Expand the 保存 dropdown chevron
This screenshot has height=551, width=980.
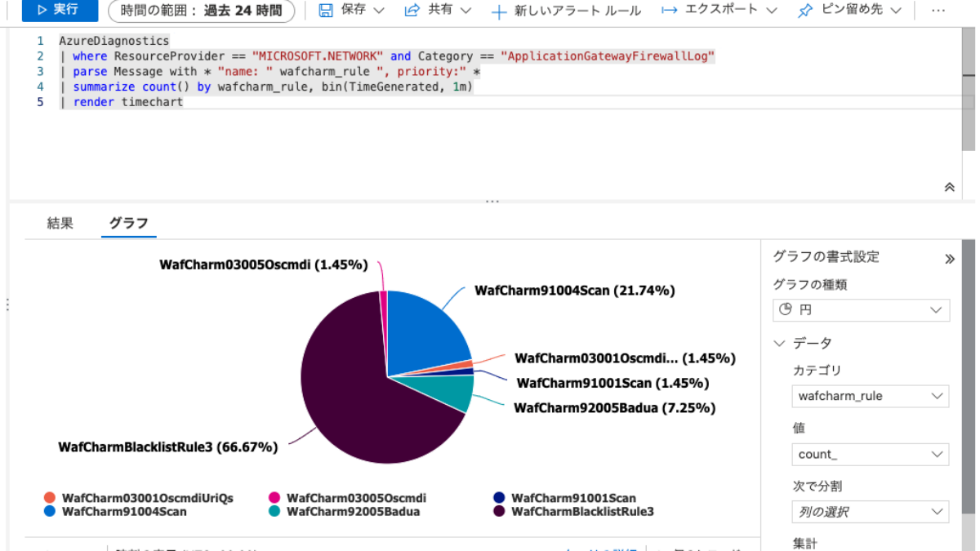[x=378, y=11]
